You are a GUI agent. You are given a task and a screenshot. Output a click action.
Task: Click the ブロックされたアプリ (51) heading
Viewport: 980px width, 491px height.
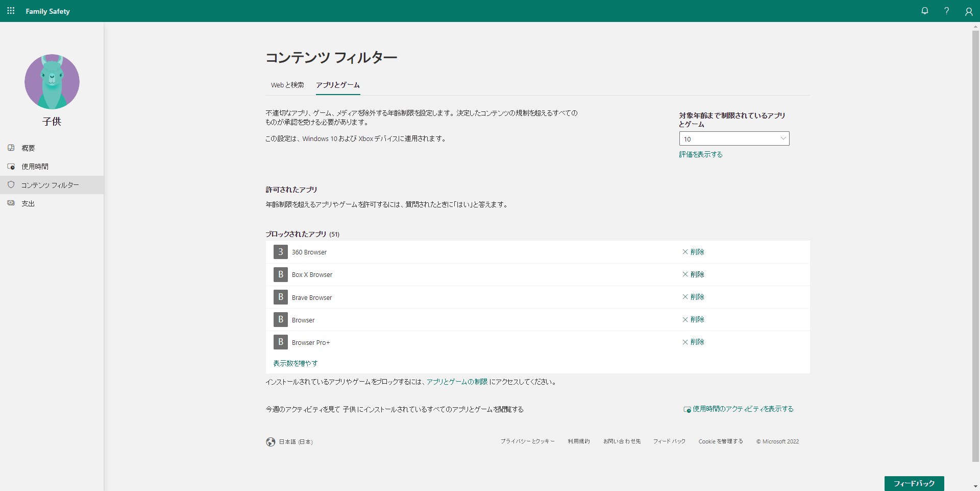coord(303,234)
